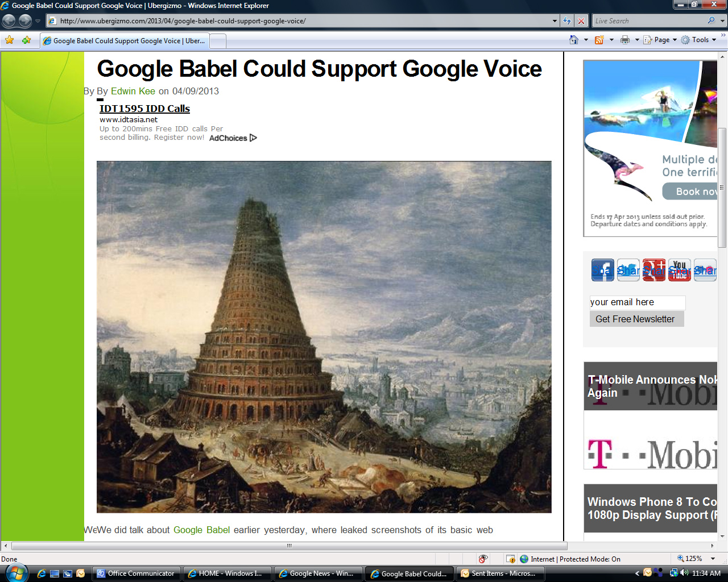Open the IDT1595 IDD Calls ad link
728x582 pixels.
(144, 109)
